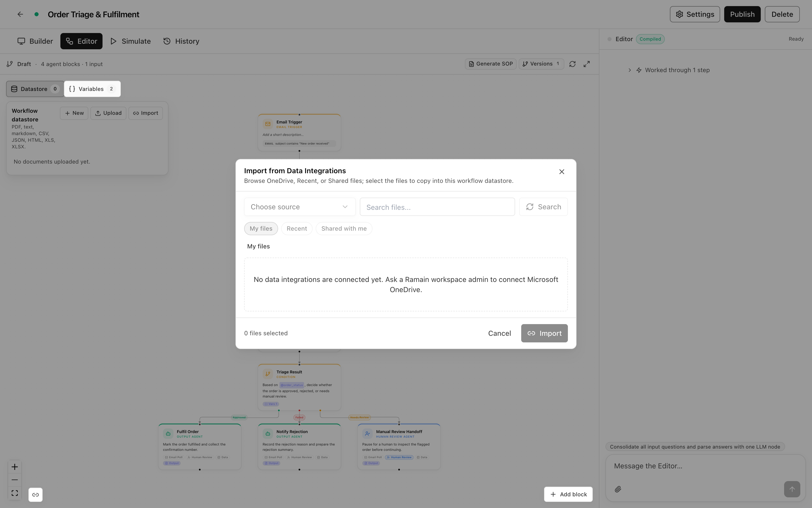The width and height of the screenshot is (812, 508).
Task: Switch to the Builder tab
Action: (x=35, y=41)
